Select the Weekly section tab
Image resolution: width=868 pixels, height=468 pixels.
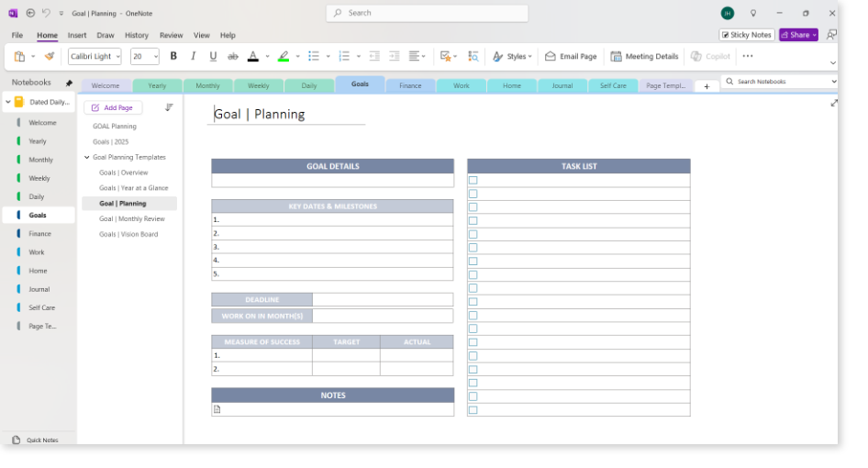(259, 86)
